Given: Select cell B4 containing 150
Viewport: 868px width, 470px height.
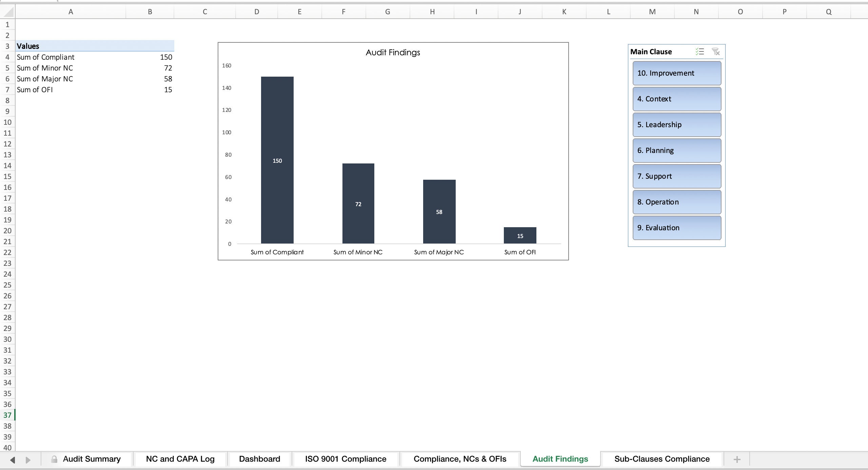Looking at the screenshot, I should coord(150,57).
